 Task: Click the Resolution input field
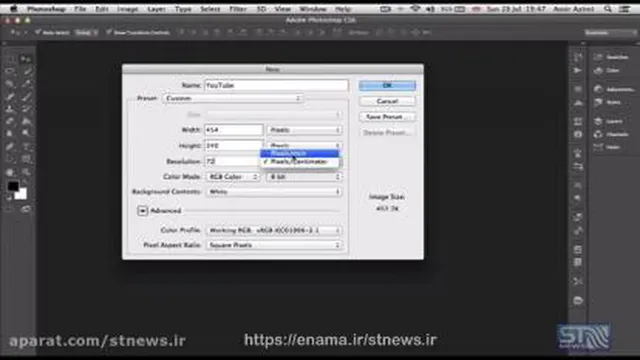pyautogui.click(x=233, y=161)
